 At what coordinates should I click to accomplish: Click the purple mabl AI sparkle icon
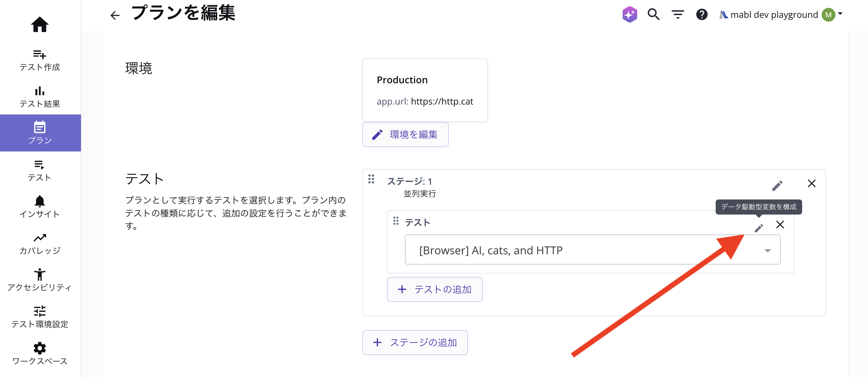pyautogui.click(x=630, y=14)
